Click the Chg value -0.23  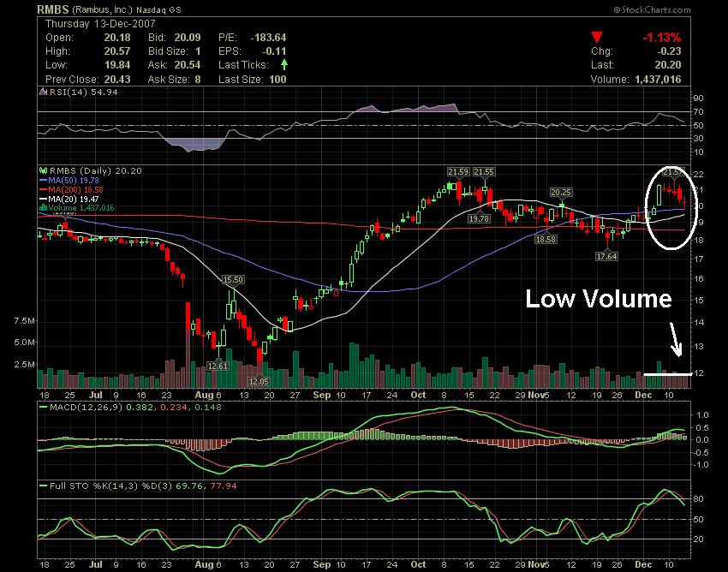tap(669, 51)
